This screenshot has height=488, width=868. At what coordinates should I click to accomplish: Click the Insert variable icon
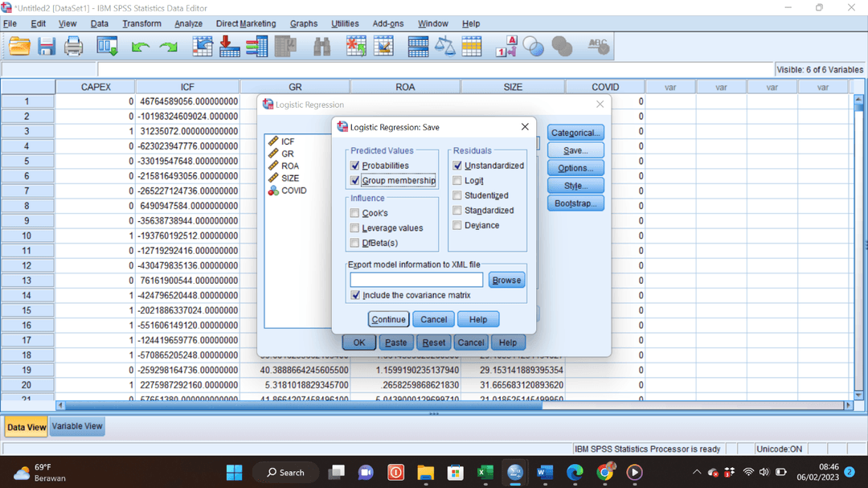pyautogui.click(x=383, y=47)
